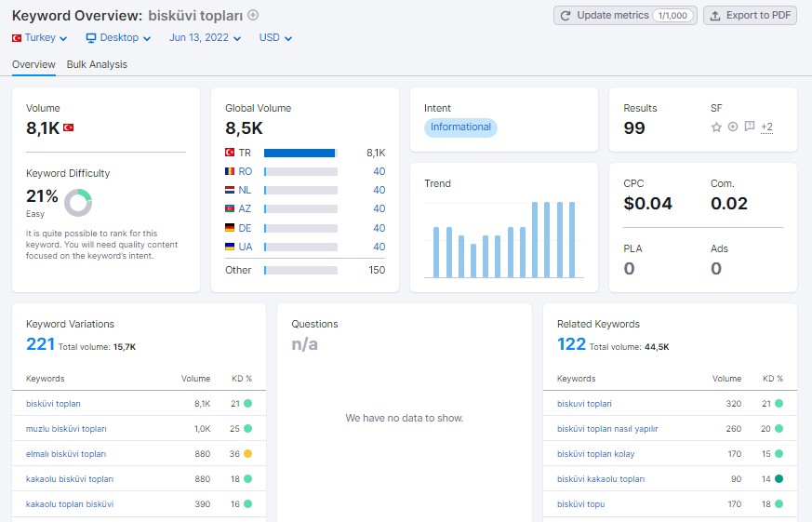Click the plus icon beside bisküvi topları
The width and height of the screenshot is (812, 522).
pyautogui.click(x=253, y=15)
